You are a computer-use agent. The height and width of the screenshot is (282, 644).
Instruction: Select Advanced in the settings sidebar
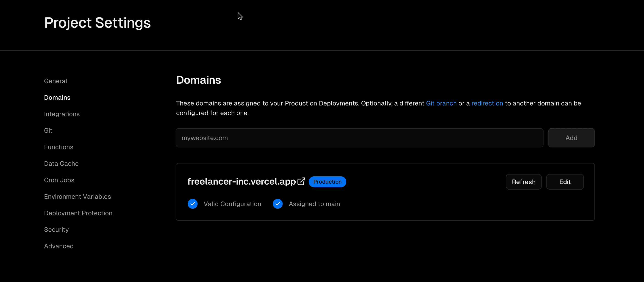click(x=59, y=246)
